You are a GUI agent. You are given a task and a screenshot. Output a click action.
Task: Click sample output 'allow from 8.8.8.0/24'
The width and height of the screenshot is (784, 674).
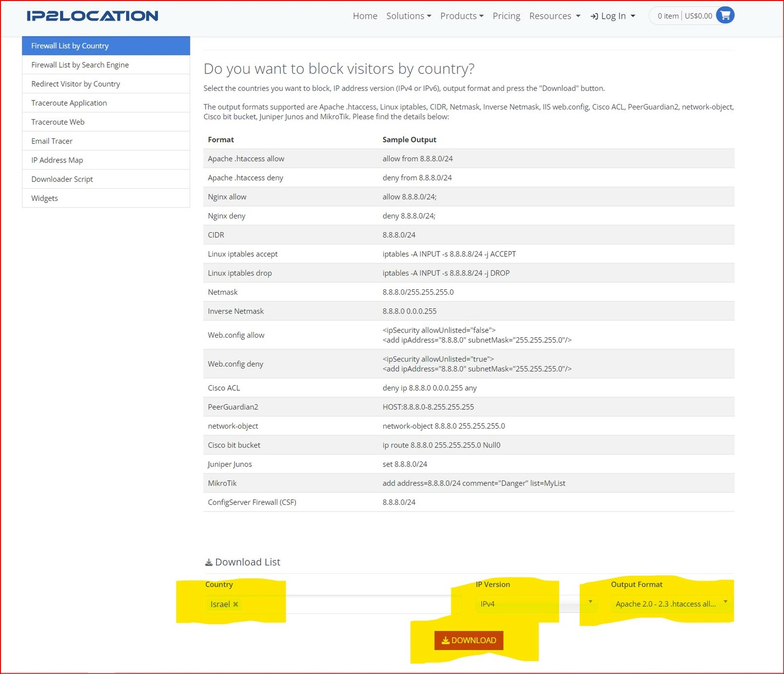click(x=417, y=159)
